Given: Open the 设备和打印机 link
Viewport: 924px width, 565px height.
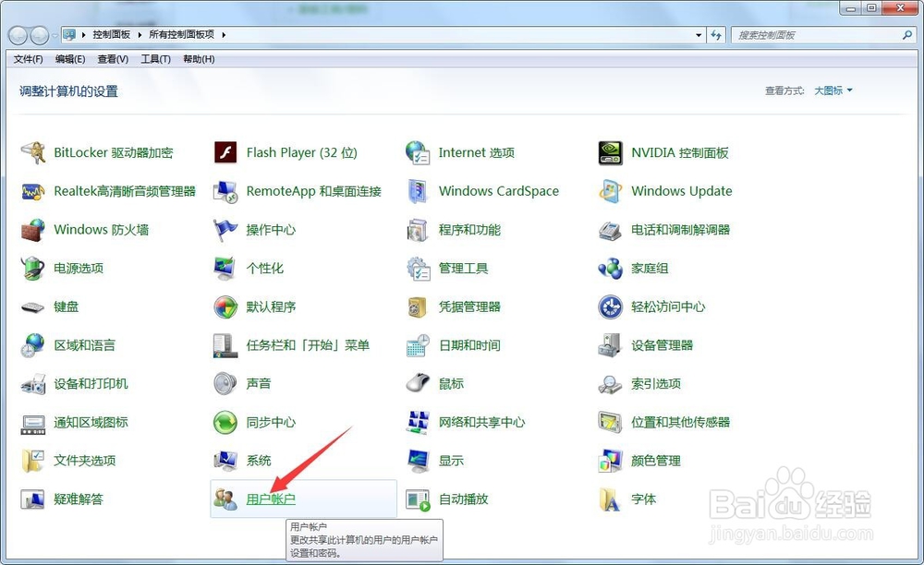Looking at the screenshot, I should coord(91,384).
